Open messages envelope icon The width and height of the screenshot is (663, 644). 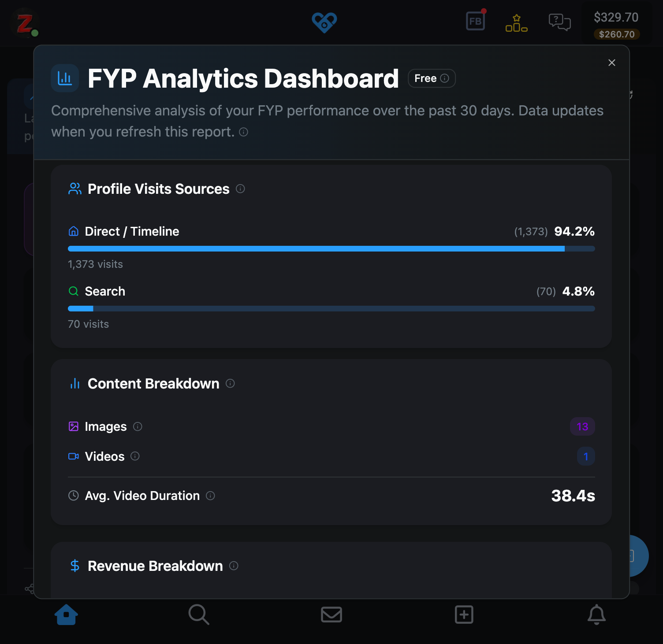click(331, 614)
